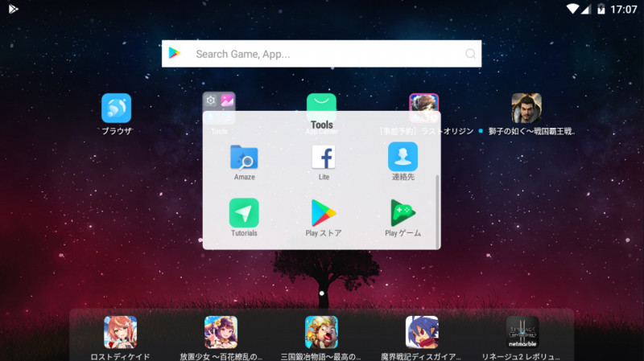Screen dimensions: 644x361
Task: Launch 放置少女 game from dock
Action: point(221,332)
